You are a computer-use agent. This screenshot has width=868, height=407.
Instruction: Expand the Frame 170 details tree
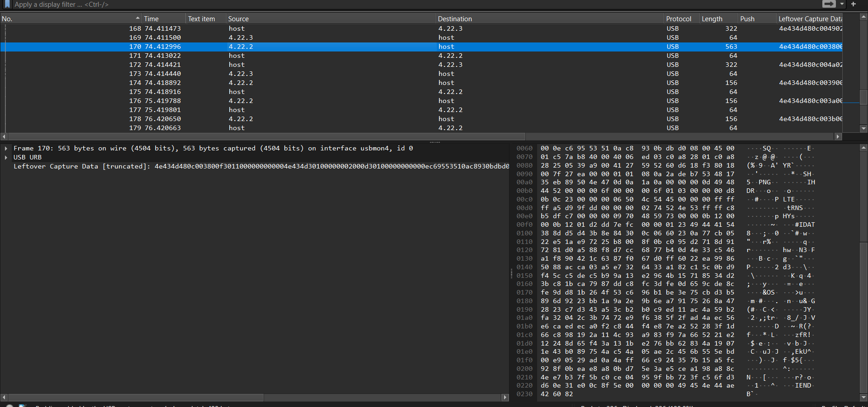pos(6,148)
